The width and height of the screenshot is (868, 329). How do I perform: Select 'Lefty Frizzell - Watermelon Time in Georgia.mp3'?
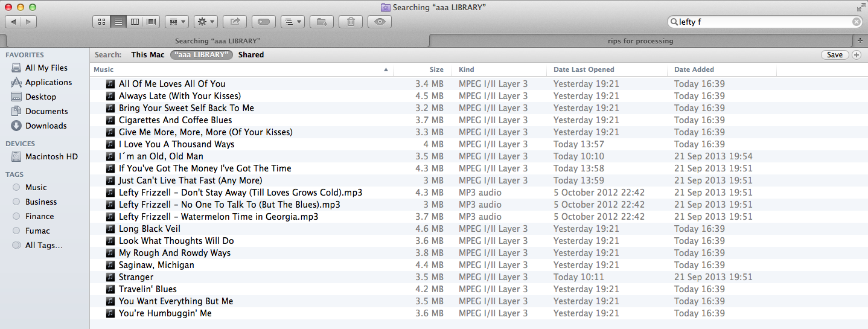point(219,217)
